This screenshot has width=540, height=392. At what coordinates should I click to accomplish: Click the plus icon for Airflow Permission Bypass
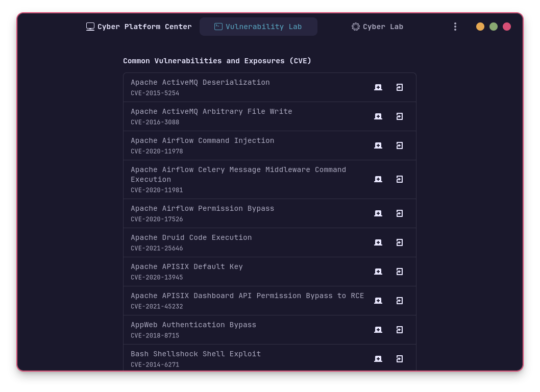coord(378,213)
